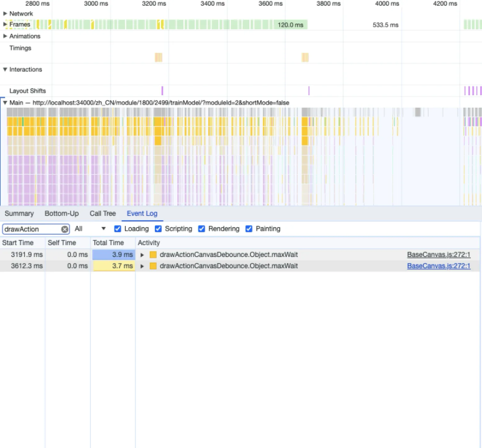Turn off the Painting checkbox

(249, 229)
